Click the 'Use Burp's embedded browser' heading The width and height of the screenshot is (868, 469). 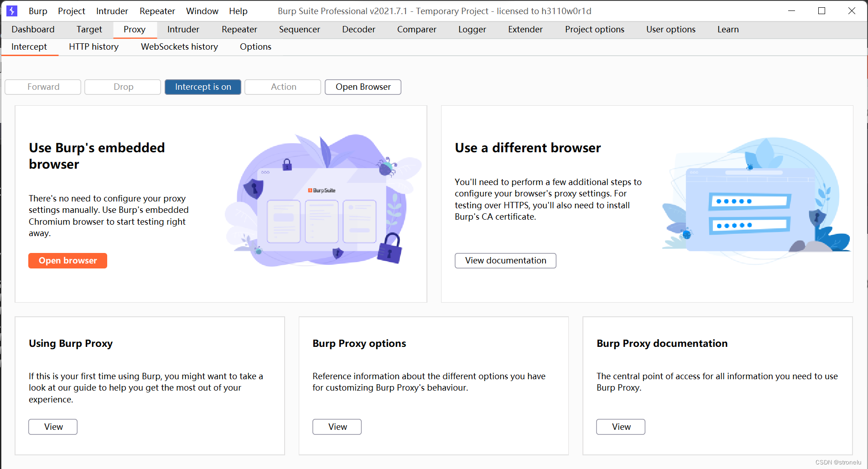point(97,156)
